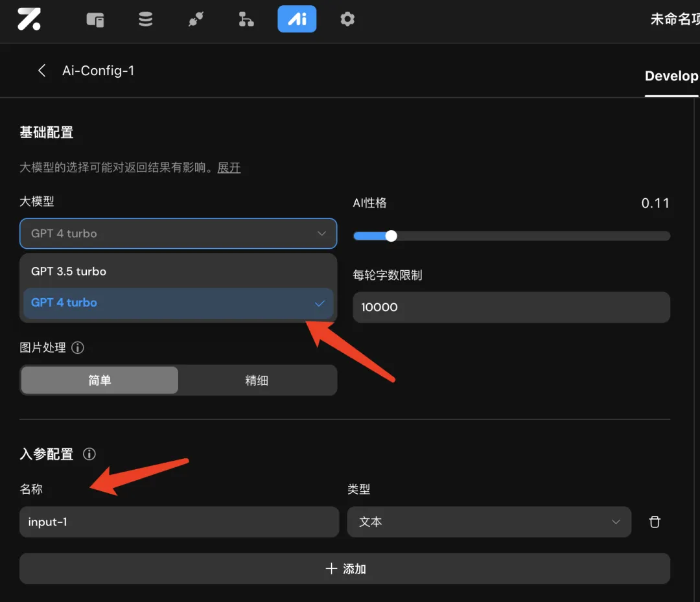Open the gear settings icon
Screen dimensions: 700x602
347,19
